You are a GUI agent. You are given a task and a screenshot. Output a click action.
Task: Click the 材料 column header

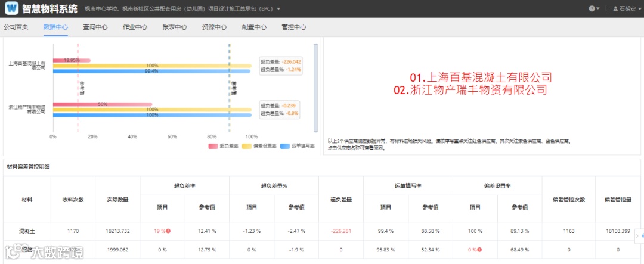click(x=27, y=200)
